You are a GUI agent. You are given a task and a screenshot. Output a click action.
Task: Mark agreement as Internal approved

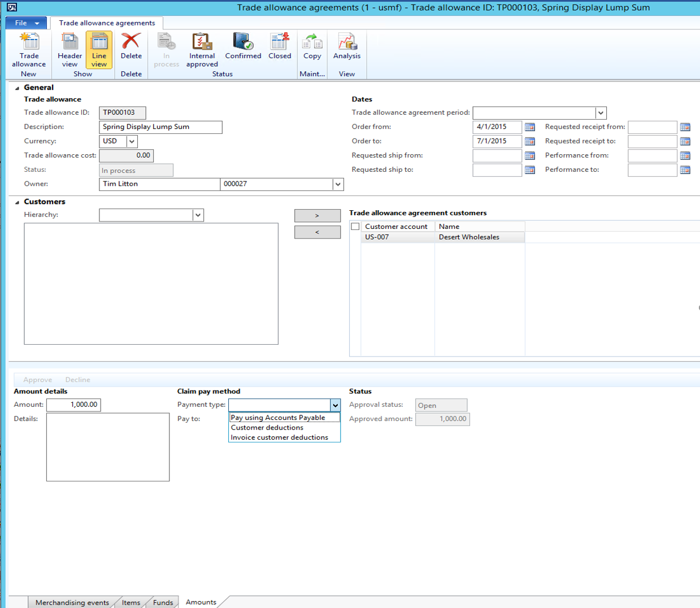tap(202, 47)
